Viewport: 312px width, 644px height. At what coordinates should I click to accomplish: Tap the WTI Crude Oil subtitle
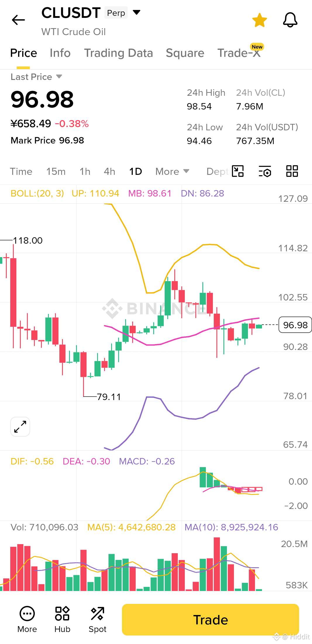pyautogui.click(x=73, y=32)
